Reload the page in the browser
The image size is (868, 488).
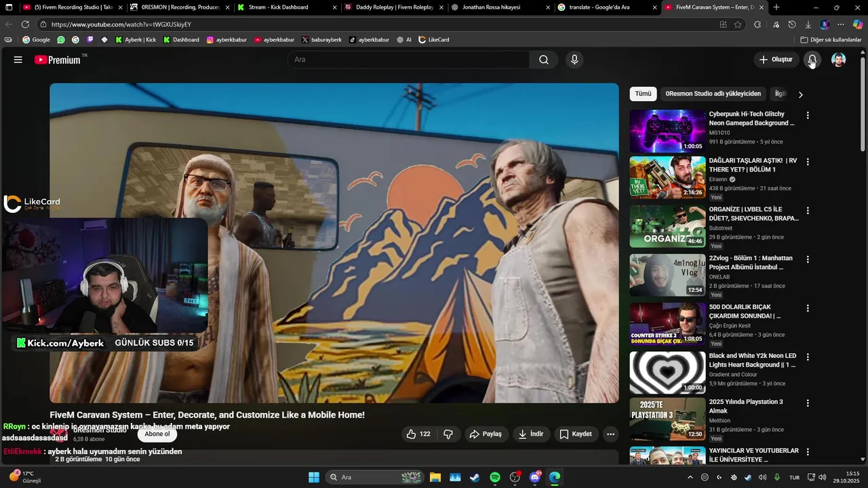[x=25, y=24]
